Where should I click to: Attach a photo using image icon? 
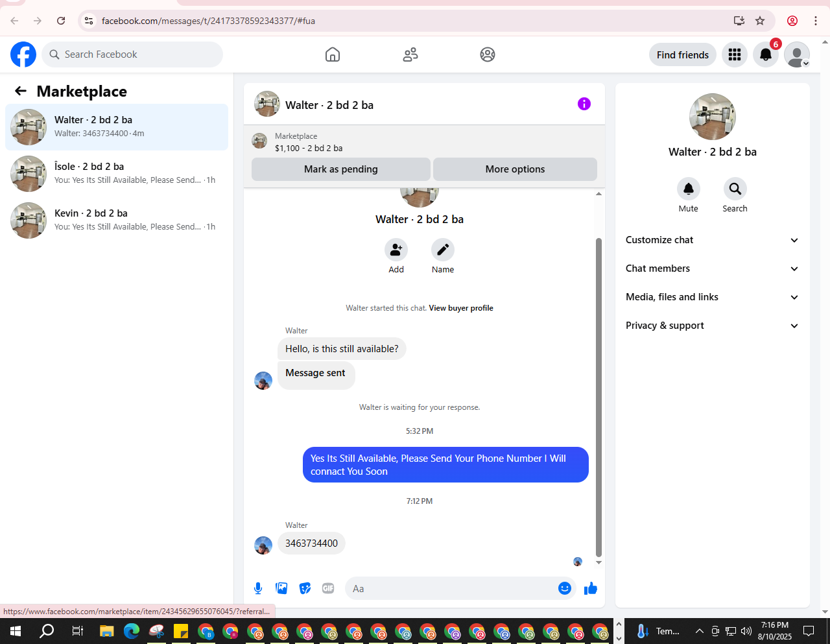[x=281, y=588]
